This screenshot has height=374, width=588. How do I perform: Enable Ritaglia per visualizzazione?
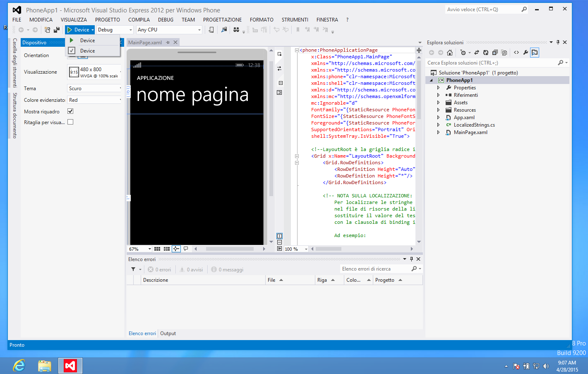[x=70, y=122]
